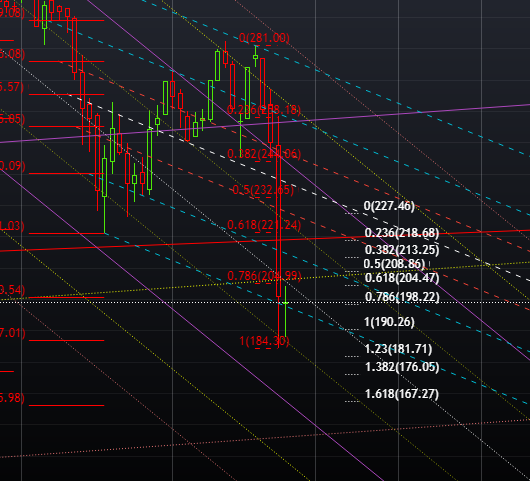This screenshot has width=530, height=481.
Task: Select the tallest red candlestick body
Action: pyautogui.click(x=279, y=221)
